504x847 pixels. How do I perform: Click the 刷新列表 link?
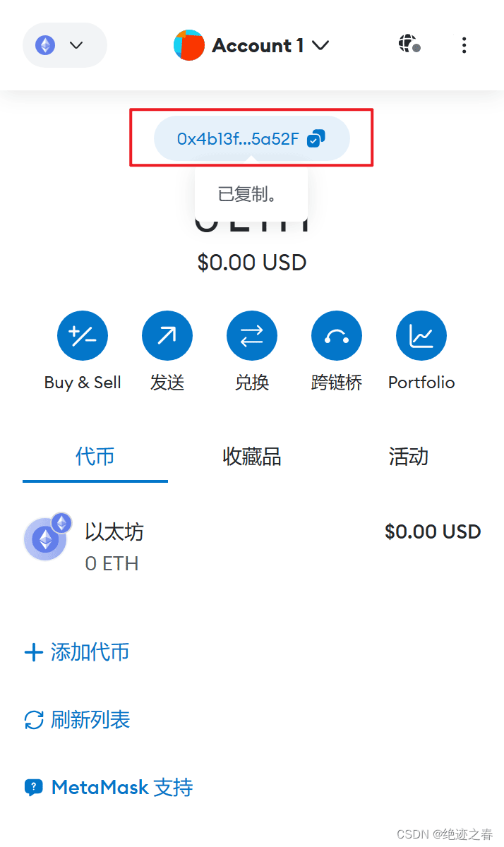(77, 720)
